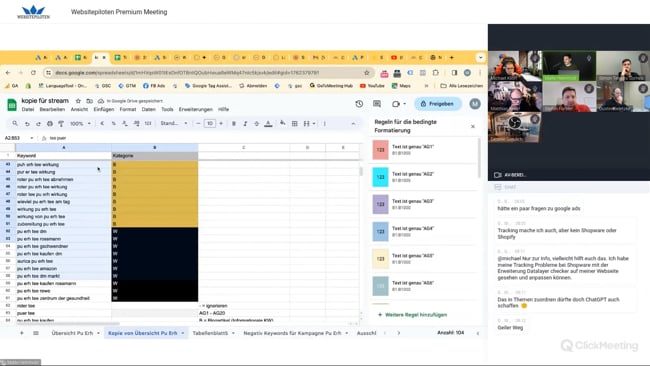Switch to the Übersicht Pu Erh sheet tab
650x366 pixels.
tap(72, 333)
